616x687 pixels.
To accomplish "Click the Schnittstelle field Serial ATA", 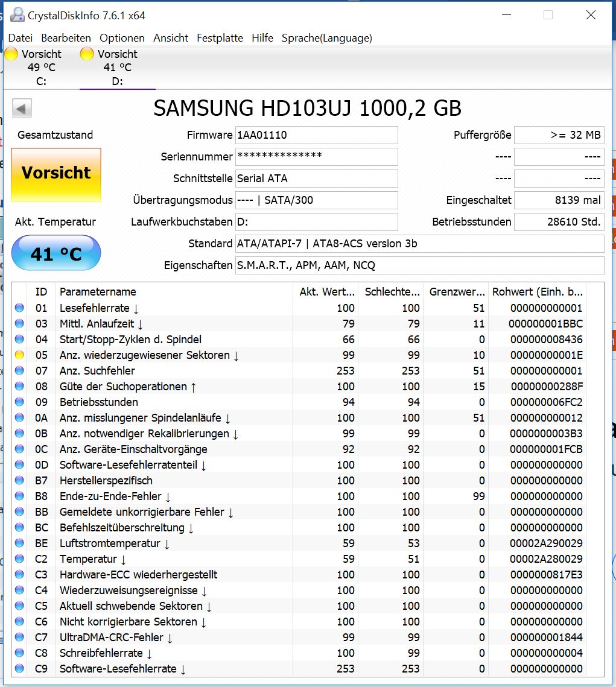I will (316, 179).
